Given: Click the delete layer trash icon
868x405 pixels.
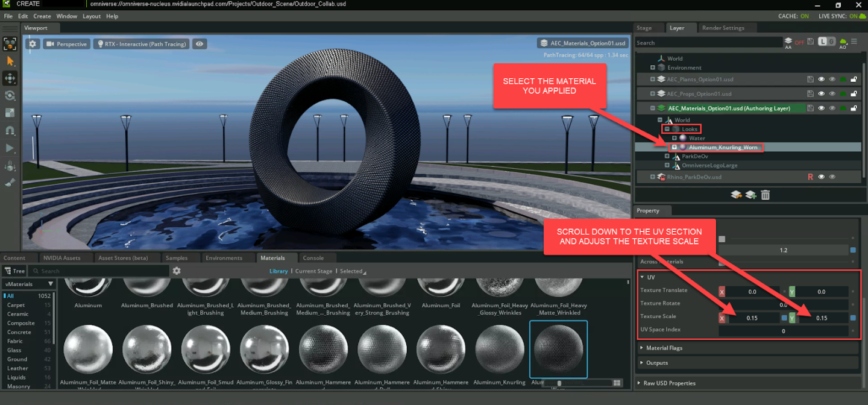Looking at the screenshot, I should click(765, 195).
